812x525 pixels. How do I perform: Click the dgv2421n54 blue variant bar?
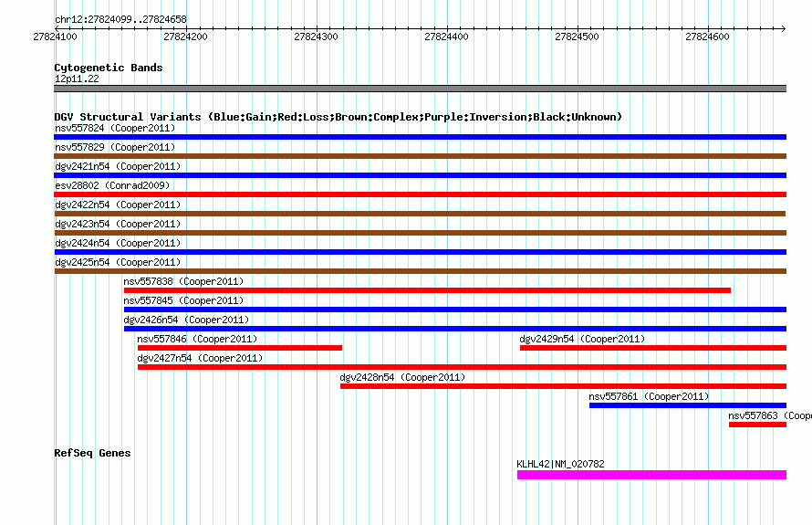coord(420,175)
